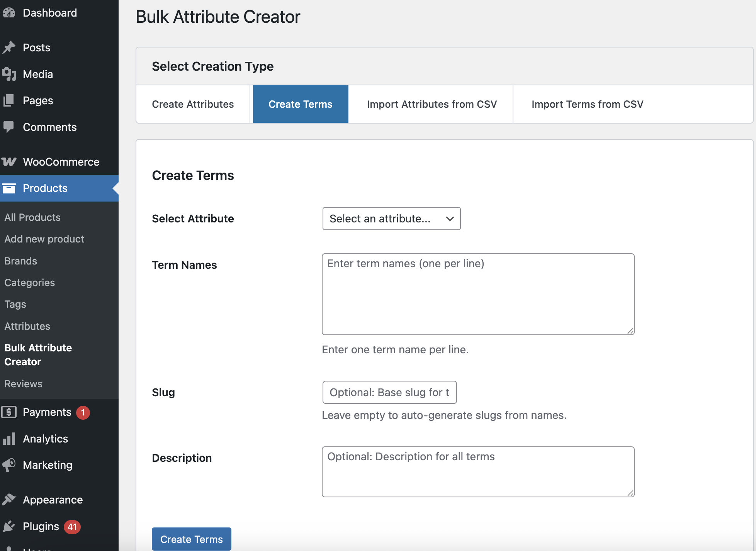Open the Select an attribute dropdown
Screen dimensions: 756x551
[x=391, y=219]
